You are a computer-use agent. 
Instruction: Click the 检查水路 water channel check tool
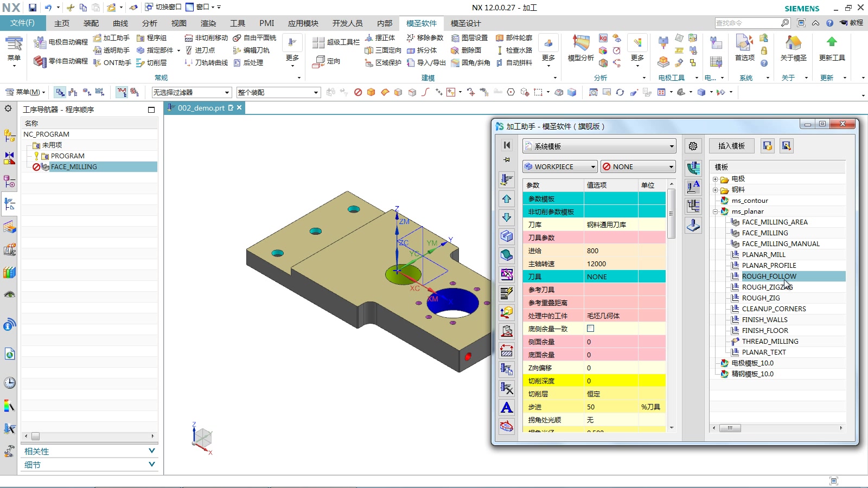click(514, 50)
